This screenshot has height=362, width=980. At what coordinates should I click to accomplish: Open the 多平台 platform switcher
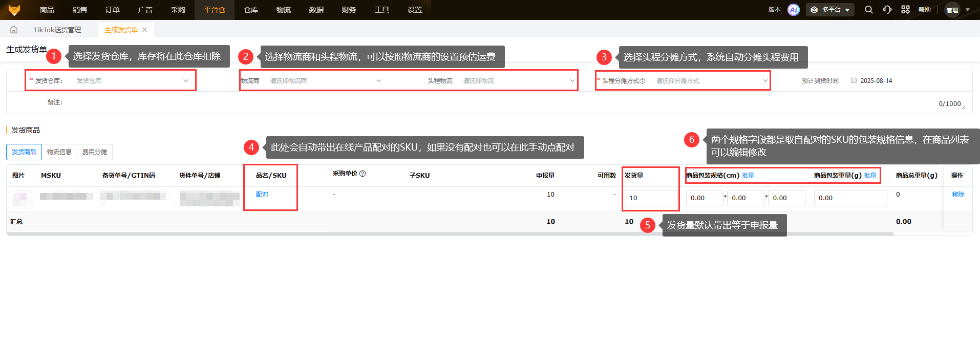tap(830, 10)
